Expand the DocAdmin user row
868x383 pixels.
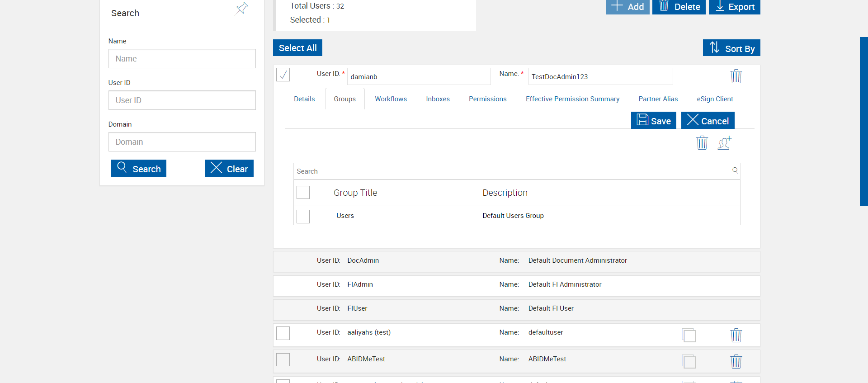[x=517, y=261]
